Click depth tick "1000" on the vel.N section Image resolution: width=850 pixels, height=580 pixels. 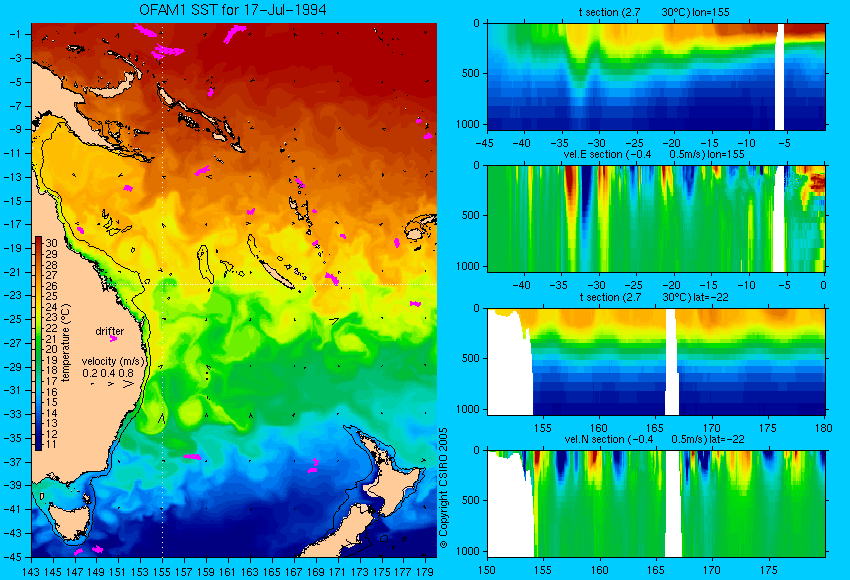(x=468, y=551)
